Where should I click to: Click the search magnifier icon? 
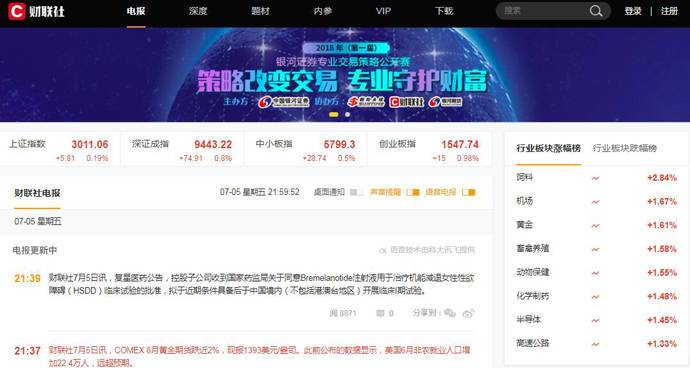point(596,11)
